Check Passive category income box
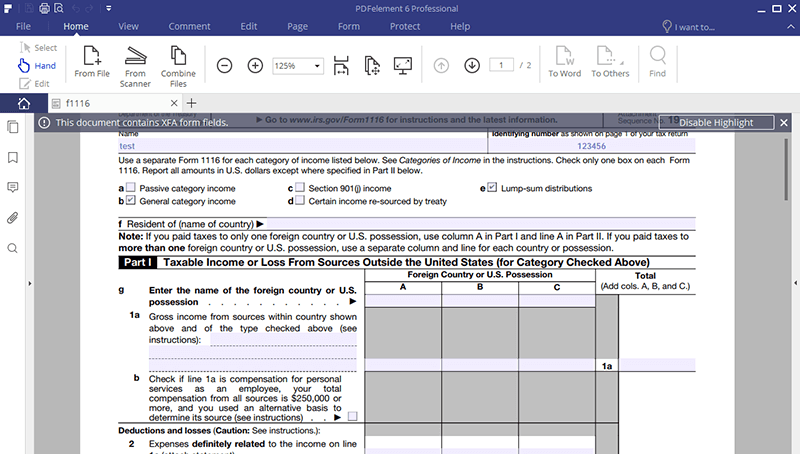The image size is (800, 454). [x=131, y=187]
